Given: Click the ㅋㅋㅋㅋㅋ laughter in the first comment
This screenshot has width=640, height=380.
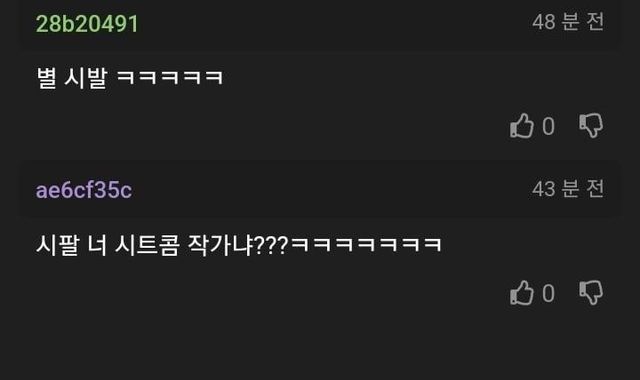Looking at the screenshot, I should pyautogui.click(x=170, y=77).
